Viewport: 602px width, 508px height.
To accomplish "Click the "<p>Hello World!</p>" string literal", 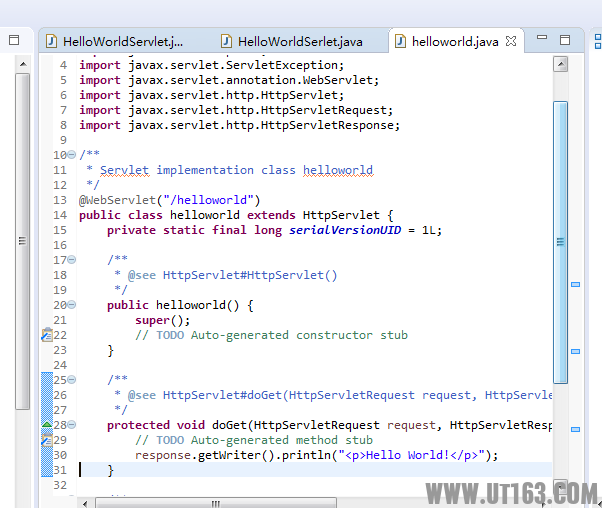I will [x=412, y=455].
